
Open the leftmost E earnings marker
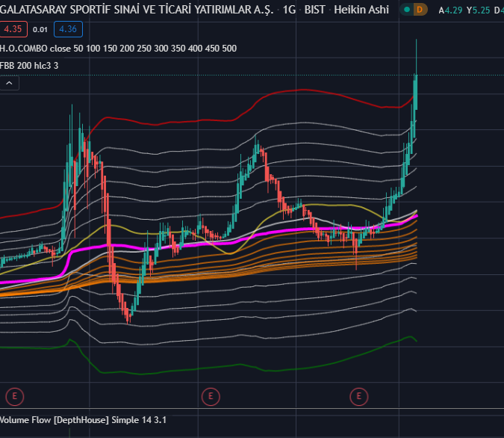click(x=15, y=396)
